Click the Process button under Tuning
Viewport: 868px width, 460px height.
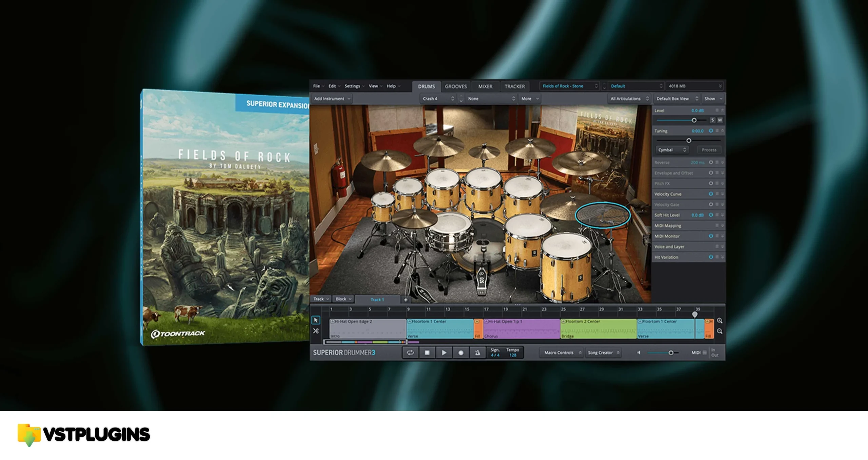click(x=709, y=150)
